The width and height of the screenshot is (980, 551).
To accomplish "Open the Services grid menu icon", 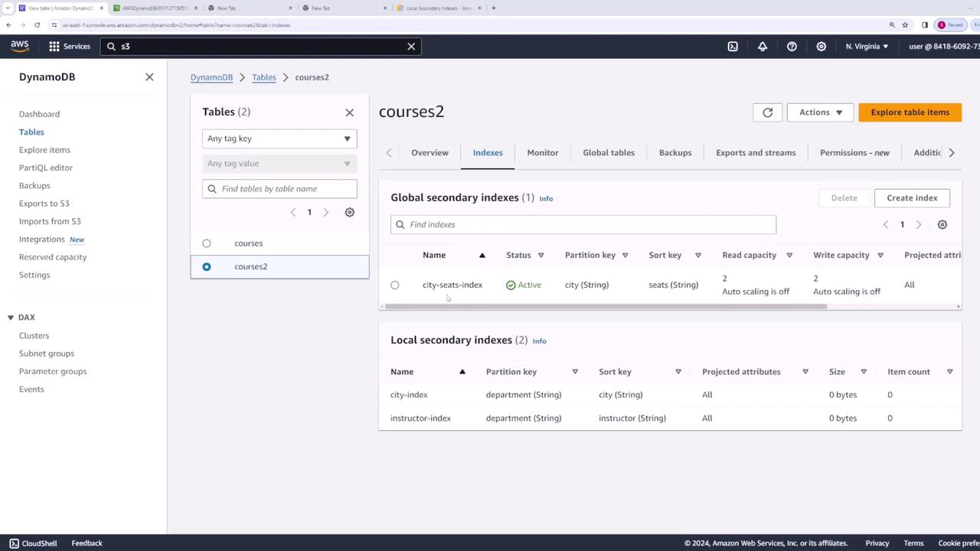I will click(54, 47).
